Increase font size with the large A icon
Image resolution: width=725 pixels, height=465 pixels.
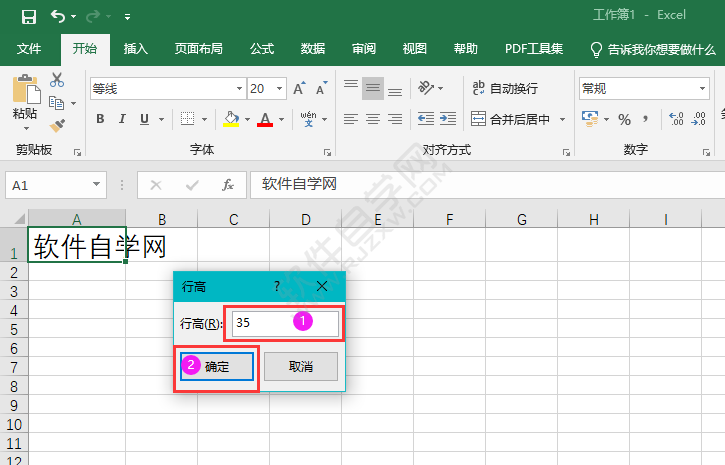point(299,88)
